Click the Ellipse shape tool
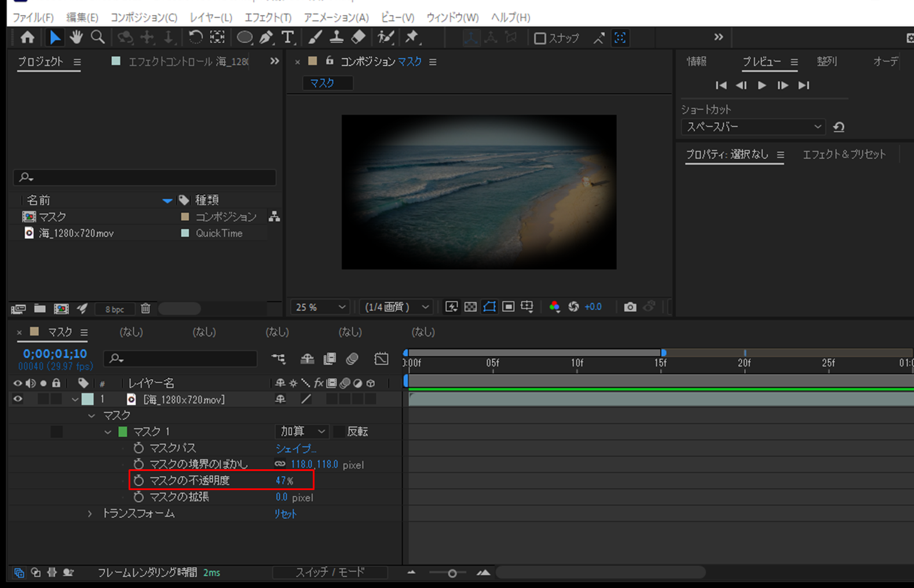 pyautogui.click(x=244, y=38)
